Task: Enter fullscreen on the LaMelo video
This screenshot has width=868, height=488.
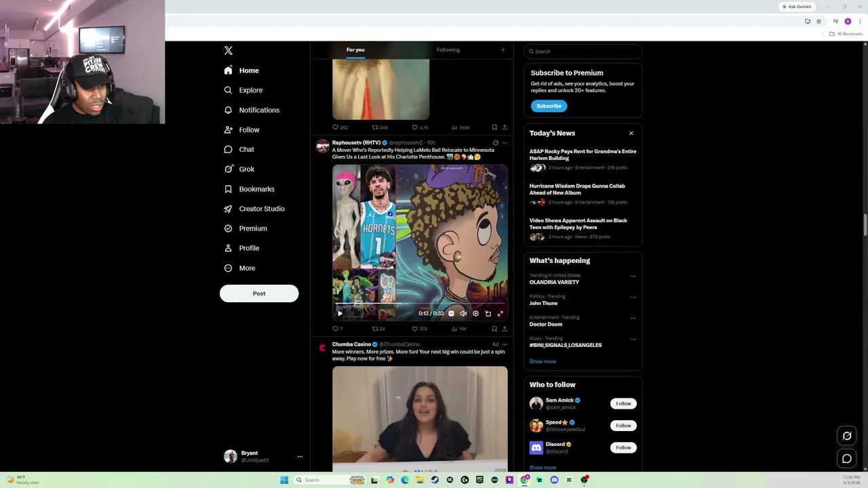Action: (x=500, y=314)
